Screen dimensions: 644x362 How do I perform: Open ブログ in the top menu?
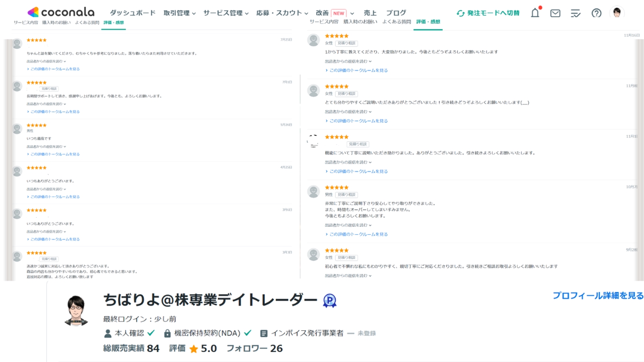click(396, 13)
